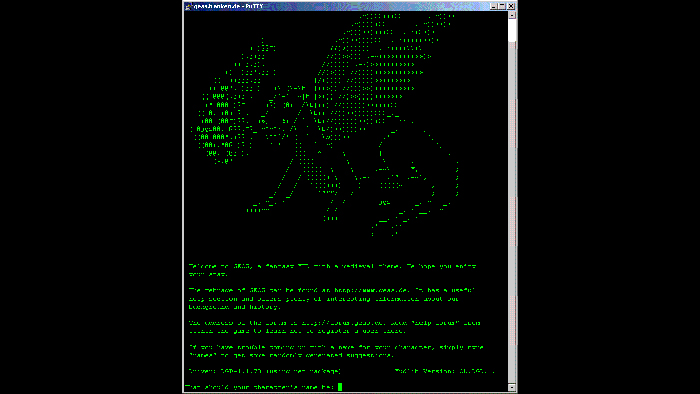Image resolution: width=700 pixels, height=394 pixels.
Task: Close the PuTTY session window
Action: pos(511,6)
